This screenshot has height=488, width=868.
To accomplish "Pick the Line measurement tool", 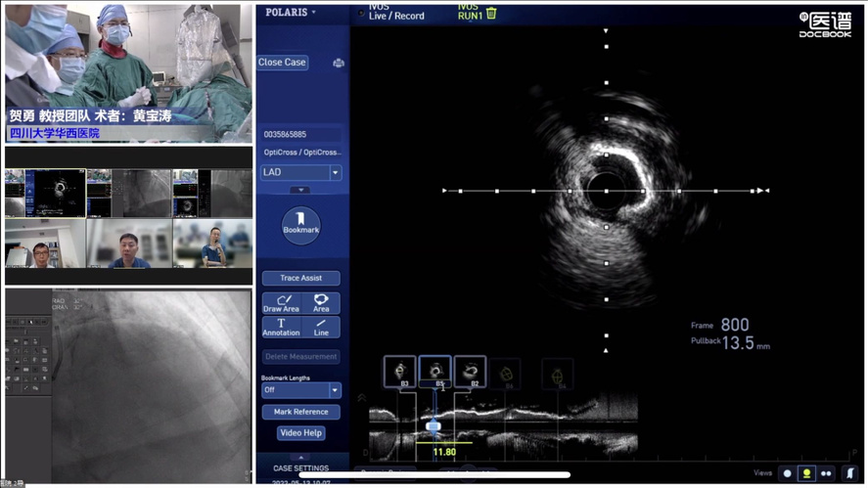I will point(321,328).
